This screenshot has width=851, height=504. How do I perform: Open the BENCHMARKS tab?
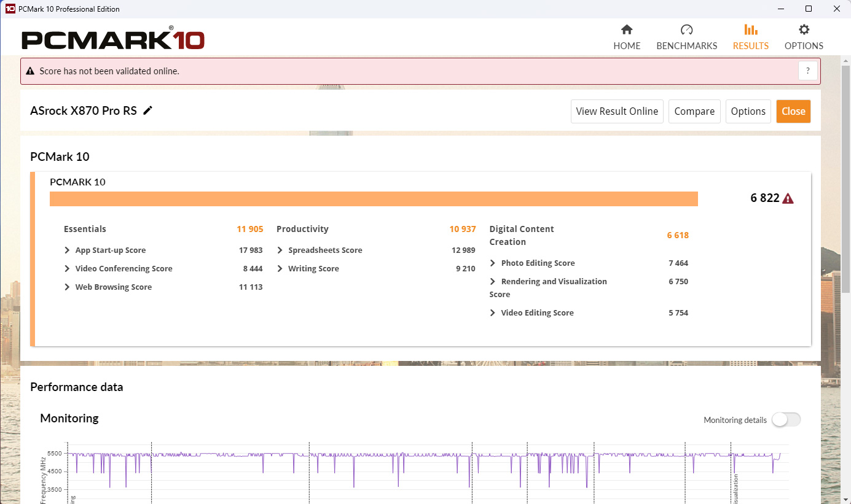(686, 37)
